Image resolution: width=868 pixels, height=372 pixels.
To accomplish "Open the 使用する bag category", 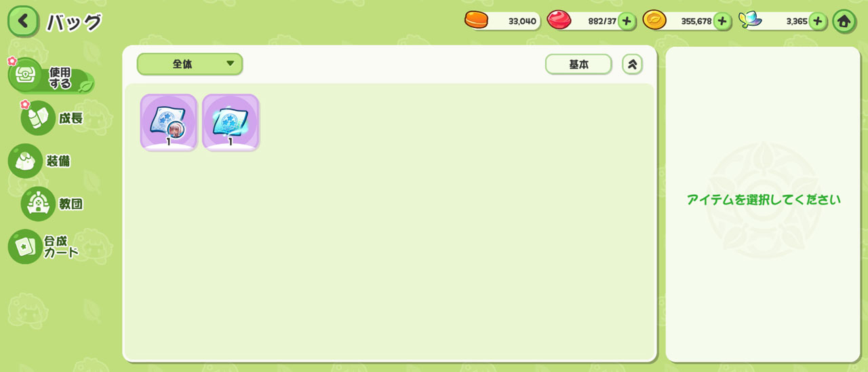I will tap(51, 78).
